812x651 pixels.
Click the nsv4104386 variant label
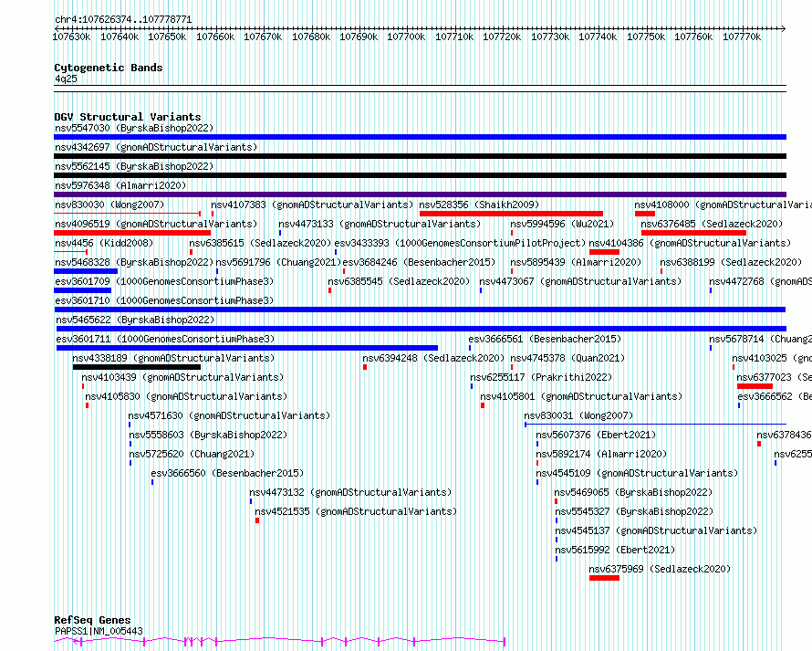click(x=690, y=243)
